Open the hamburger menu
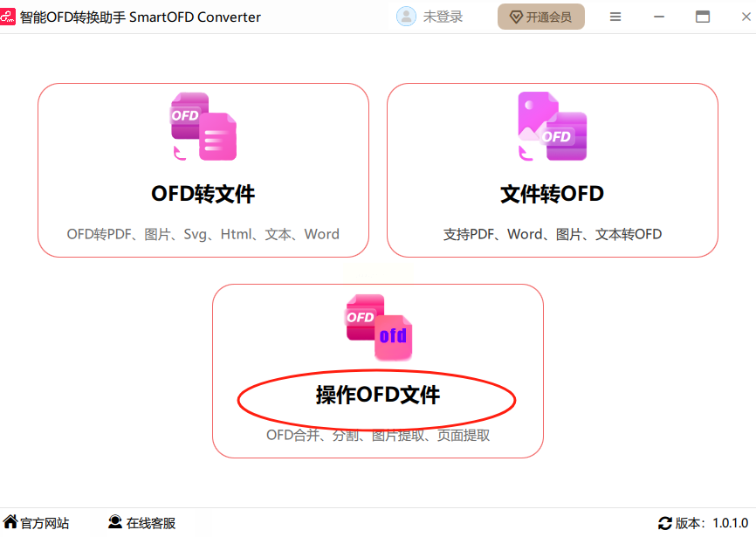This screenshot has width=756, height=537. point(615,17)
